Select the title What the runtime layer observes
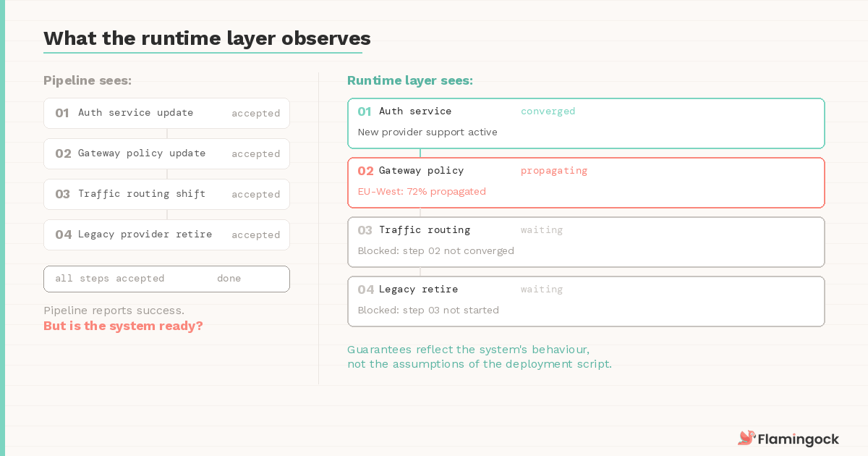The height and width of the screenshot is (456, 868). (207, 38)
